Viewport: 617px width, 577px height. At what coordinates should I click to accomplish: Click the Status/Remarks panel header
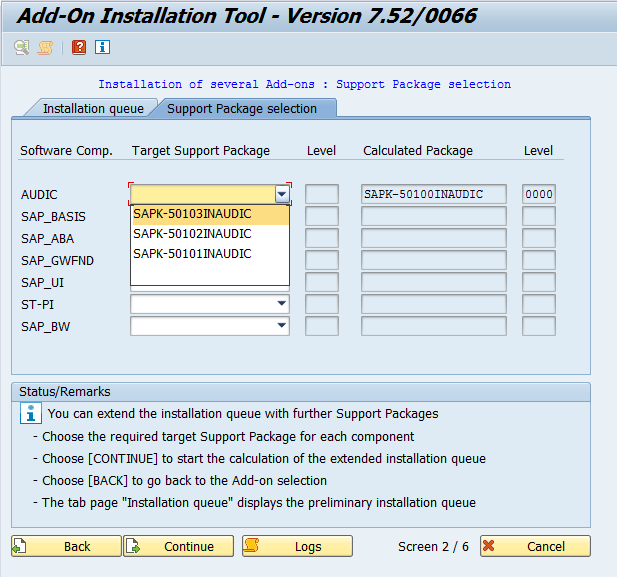pos(301,392)
